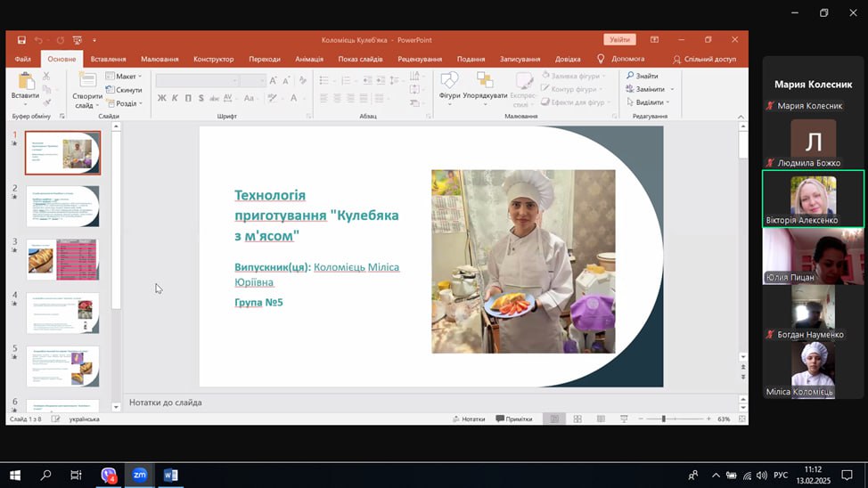Toggle Normal view button in status bar
The height and width of the screenshot is (488, 868).
click(553, 419)
